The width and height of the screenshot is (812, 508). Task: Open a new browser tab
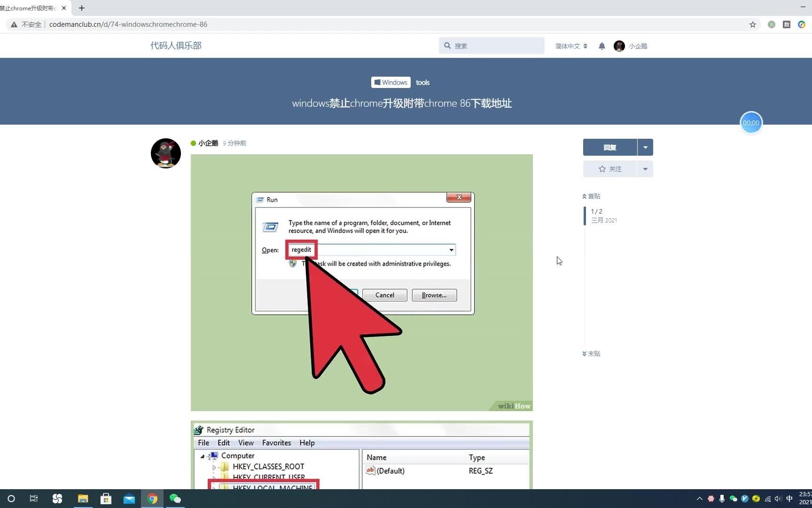82,8
